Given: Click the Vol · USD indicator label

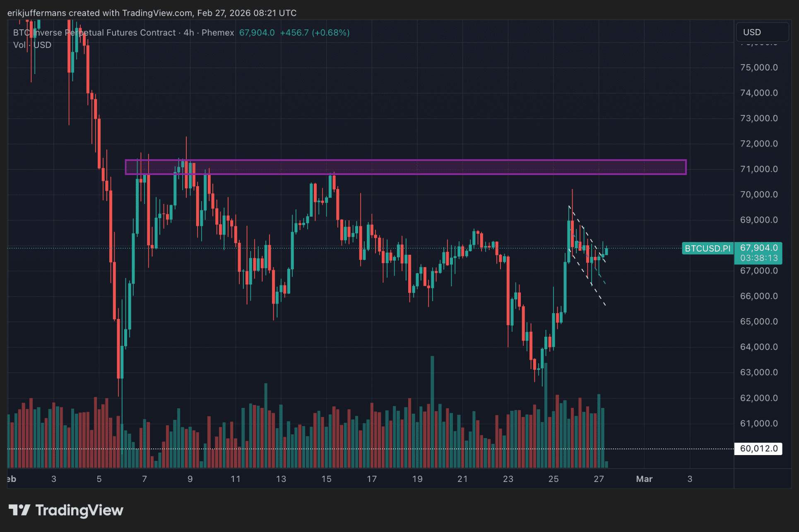Looking at the screenshot, I should (x=32, y=45).
